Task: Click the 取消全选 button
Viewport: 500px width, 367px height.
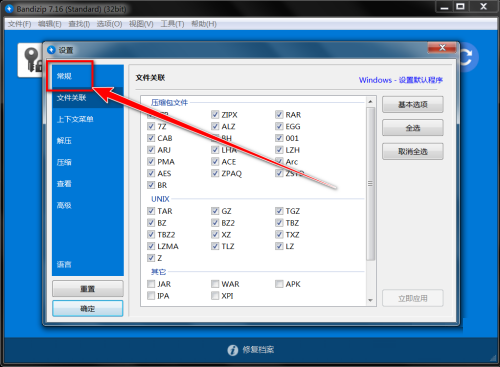Action: [x=413, y=152]
